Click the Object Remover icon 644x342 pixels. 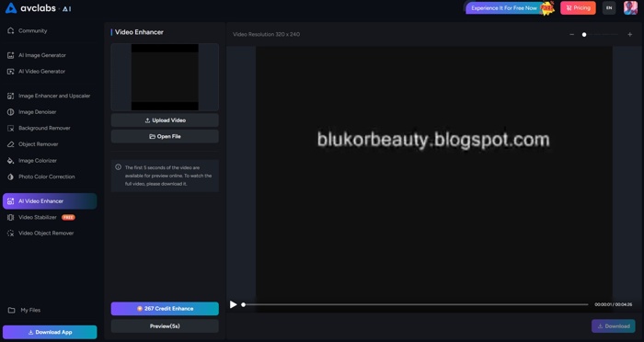[11, 144]
